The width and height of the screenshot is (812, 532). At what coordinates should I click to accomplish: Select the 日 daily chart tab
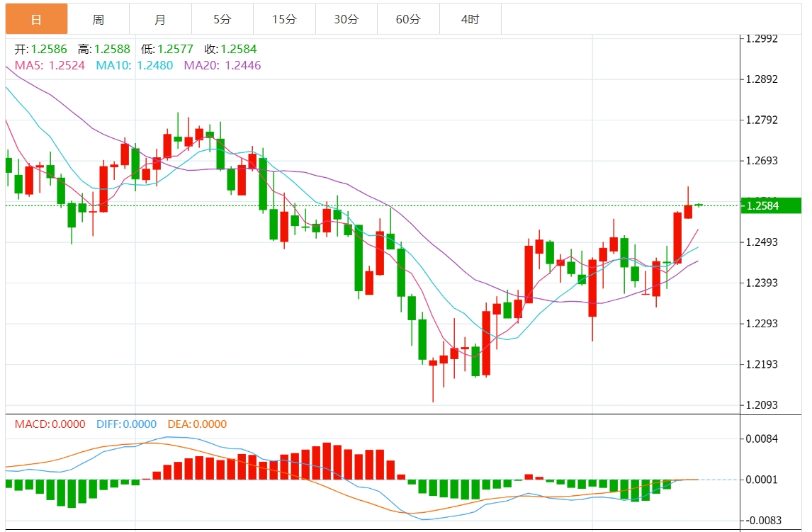(x=37, y=19)
